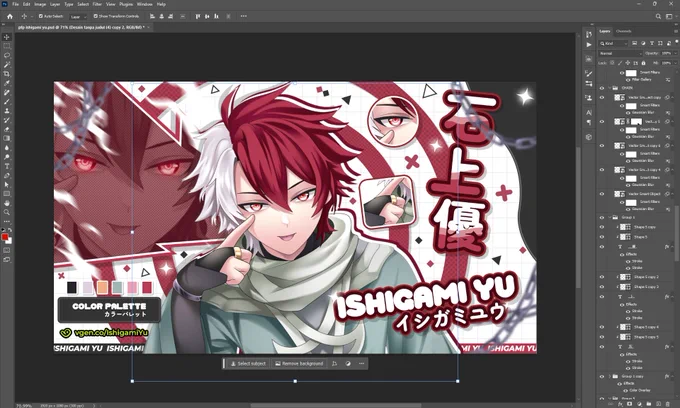Select the Eraser tool

pyautogui.click(x=7, y=129)
